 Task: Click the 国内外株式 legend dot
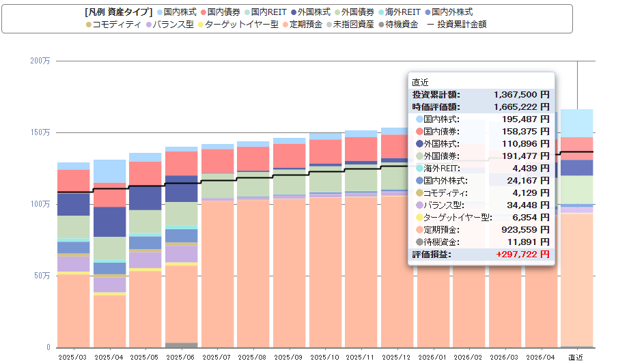point(428,12)
